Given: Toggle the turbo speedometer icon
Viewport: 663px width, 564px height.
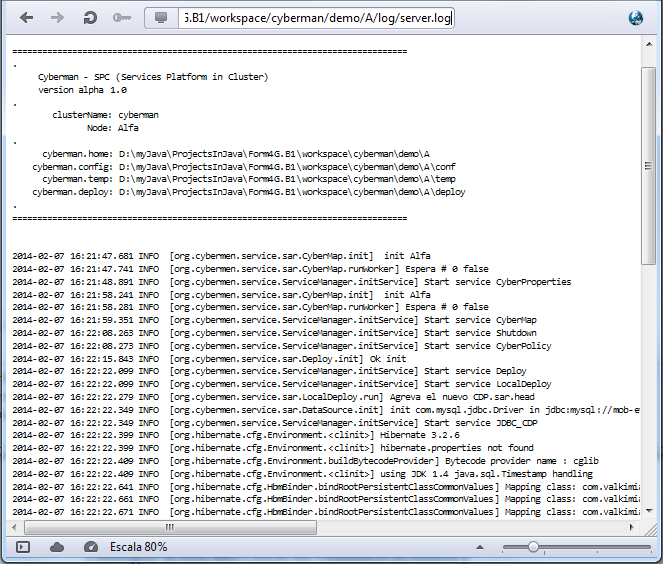Looking at the screenshot, I should 91,547.
